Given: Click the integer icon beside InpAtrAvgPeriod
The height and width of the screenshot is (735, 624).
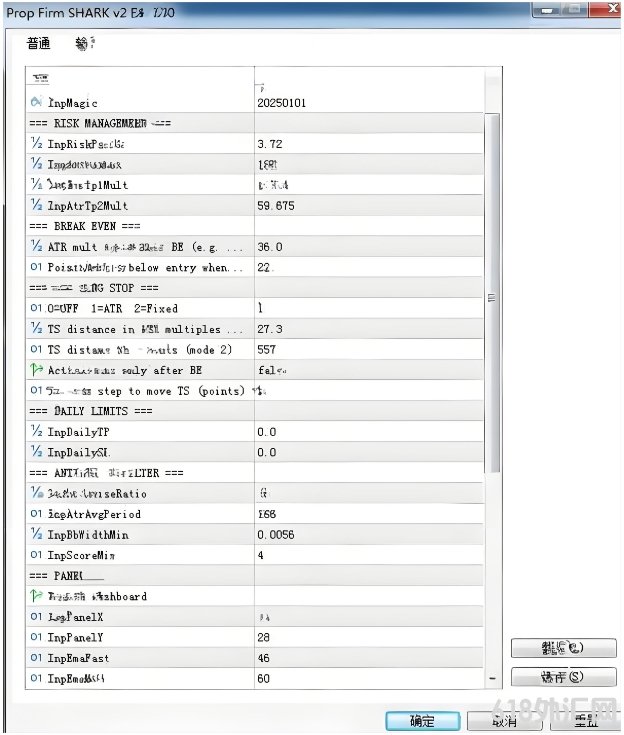Looking at the screenshot, I should coord(36,514).
